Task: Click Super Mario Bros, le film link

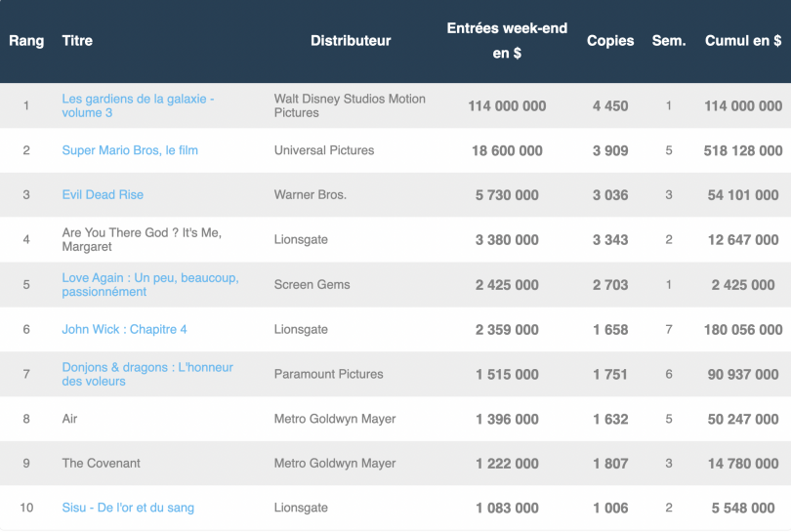Action: pos(130,150)
